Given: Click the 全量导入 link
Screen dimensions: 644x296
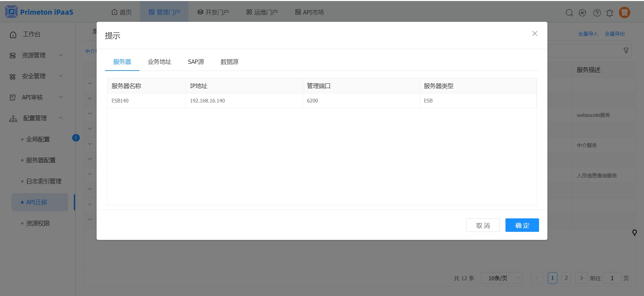Looking at the screenshot, I should pyautogui.click(x=588, y=34).
